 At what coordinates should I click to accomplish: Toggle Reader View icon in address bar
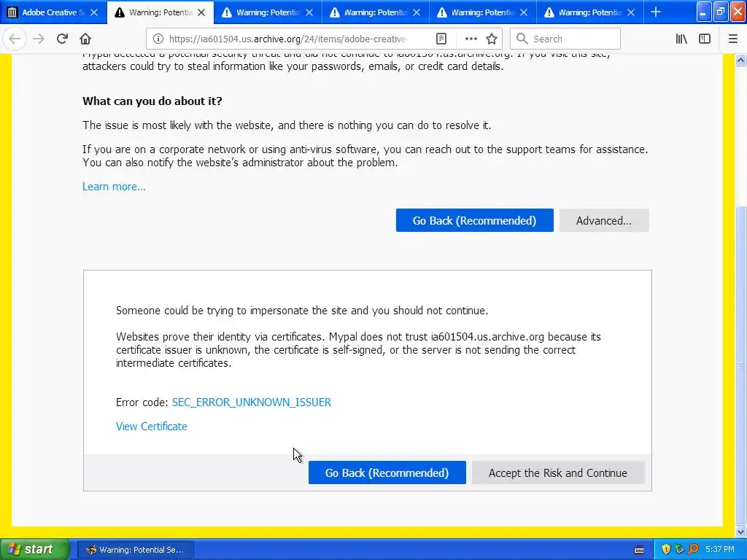click(x=441, y=39)
